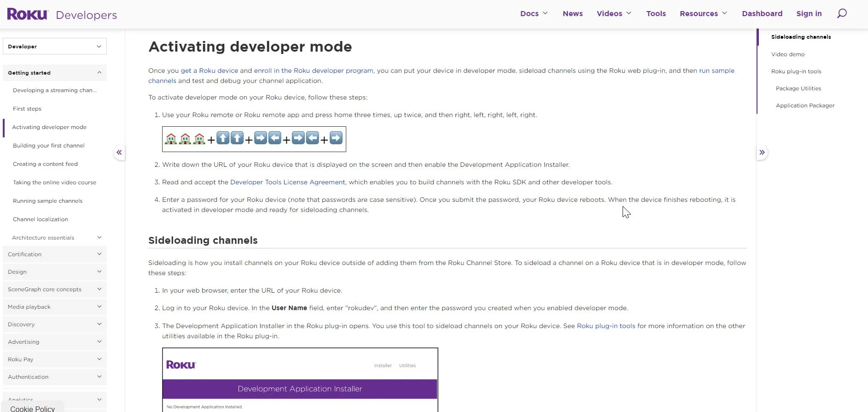Click the remote key sequence image
Viewport: 868px width, 412px height.
point(254,139)
